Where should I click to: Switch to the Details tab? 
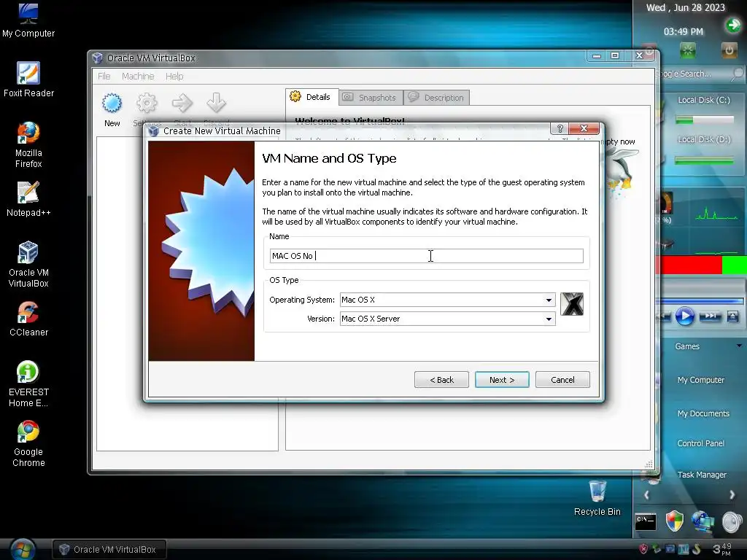[x=312, y=97]
